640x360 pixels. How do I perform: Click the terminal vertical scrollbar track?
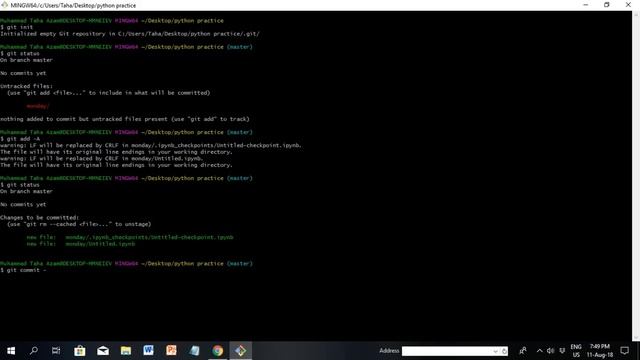[636, 176]
